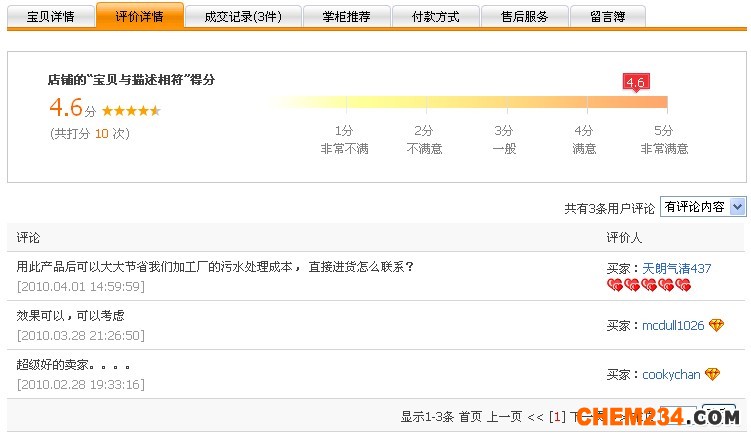Show the 付款方式 tab
This screenshot has width=751, height=437.
[435, 16]
